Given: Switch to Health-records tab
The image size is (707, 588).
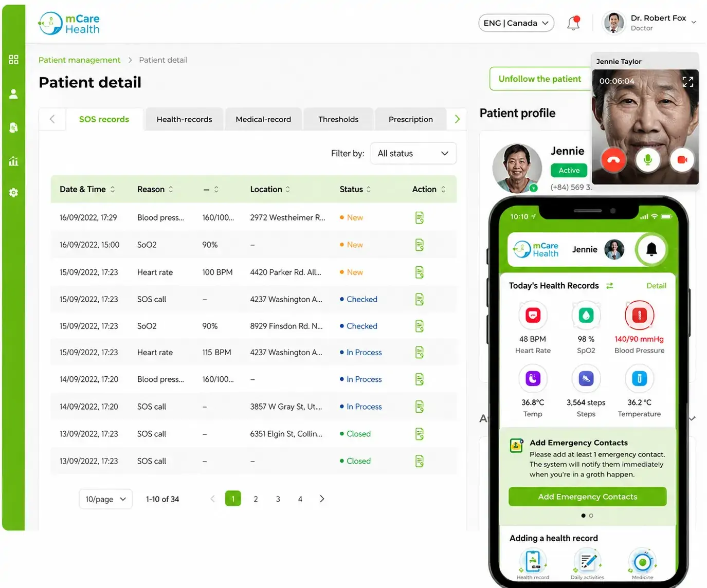Looking at the screenshot, I should [184, 119].
